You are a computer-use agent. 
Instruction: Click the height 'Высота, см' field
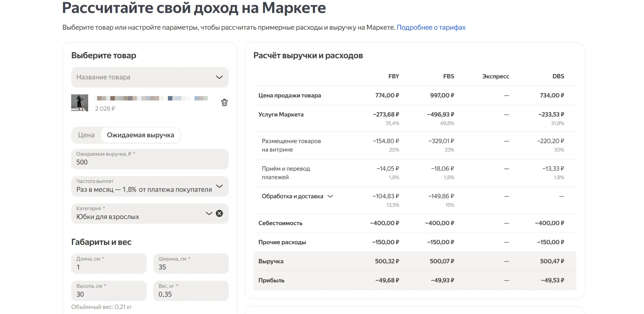109,294
